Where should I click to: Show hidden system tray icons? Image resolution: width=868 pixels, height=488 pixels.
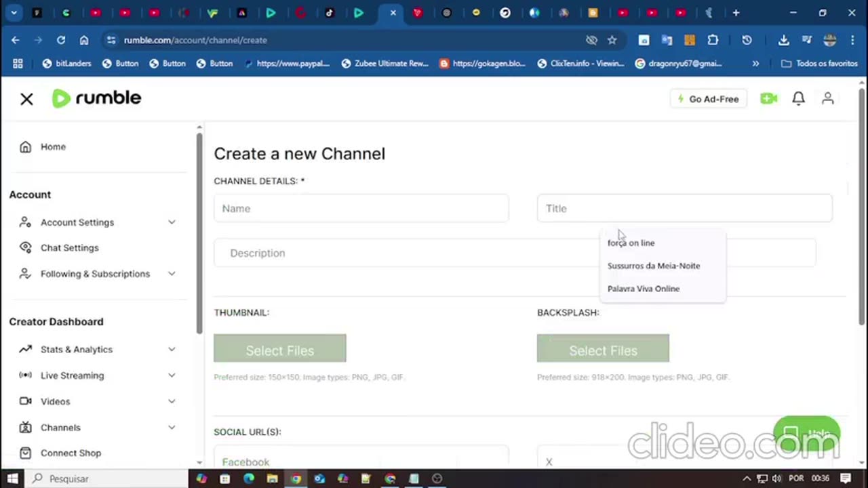tap(747, 479)
